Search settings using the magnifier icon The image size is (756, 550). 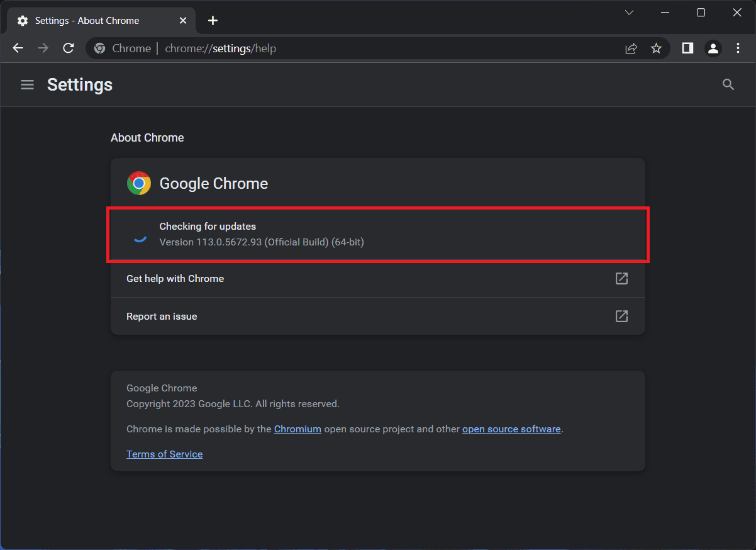coord(728,85)
